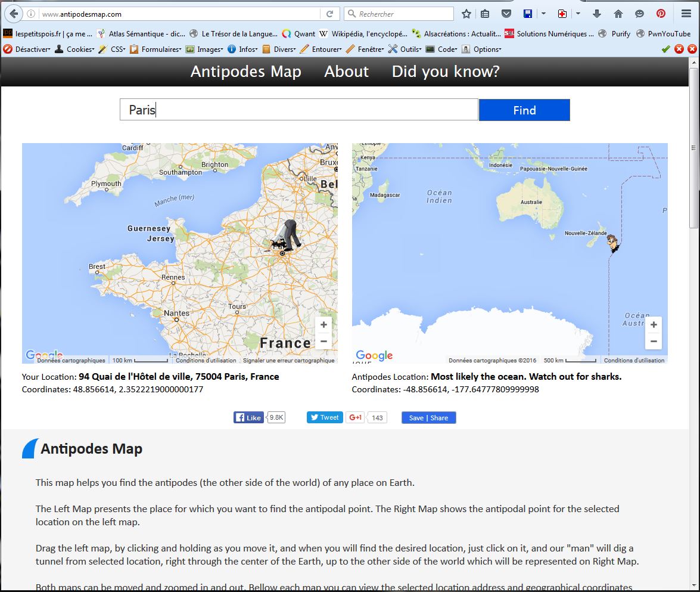Go to the Firefox home page icon

618,14
